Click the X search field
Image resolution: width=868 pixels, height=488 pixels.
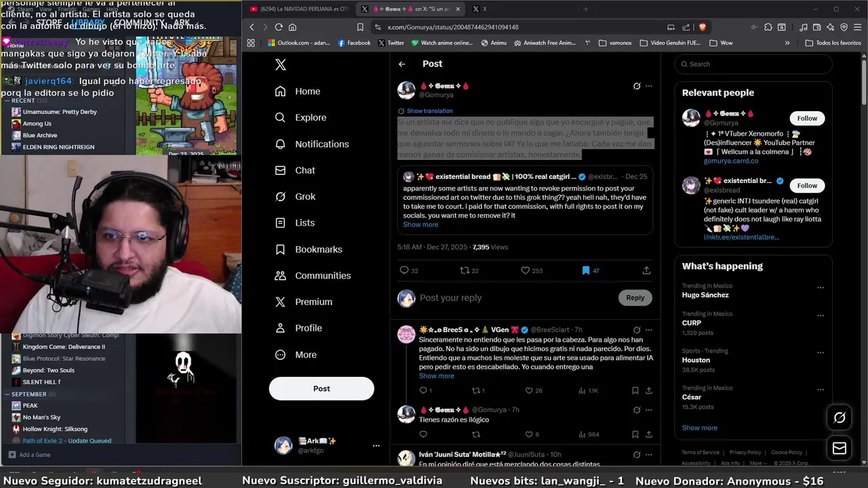753,64
